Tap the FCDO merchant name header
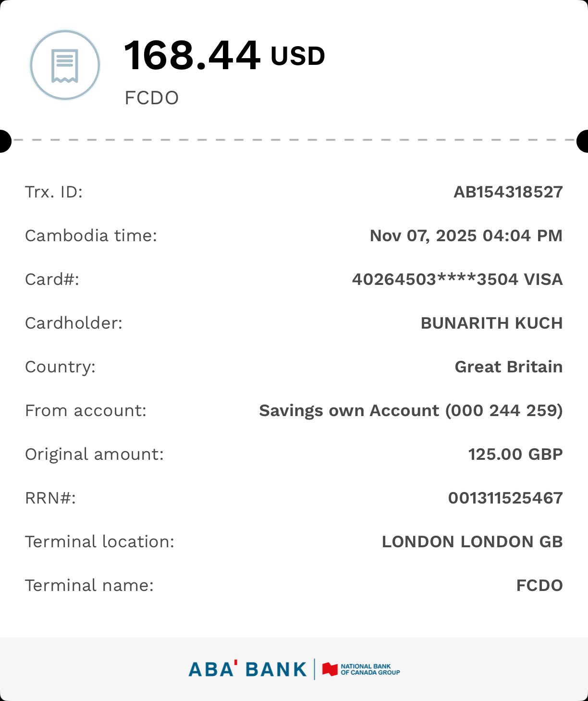Image resolution: width=588 pixels, height=701 pixels. [151, 98]
